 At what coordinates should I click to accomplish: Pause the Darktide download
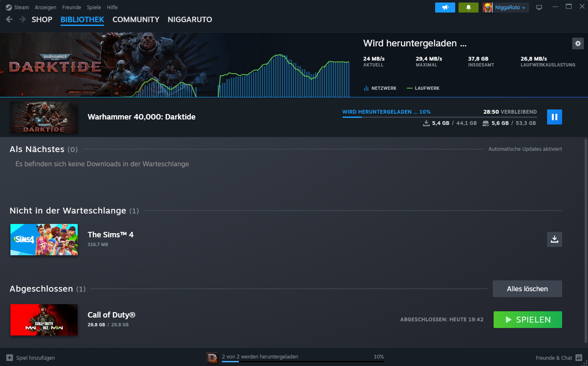pos(555,117)
